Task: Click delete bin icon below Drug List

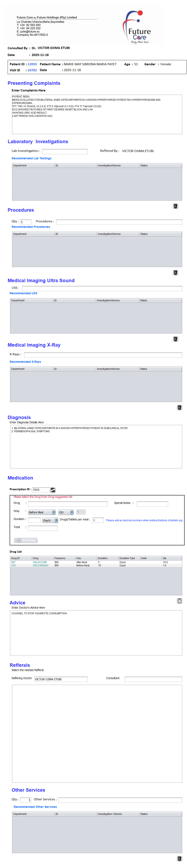Action: pos(180,601)
